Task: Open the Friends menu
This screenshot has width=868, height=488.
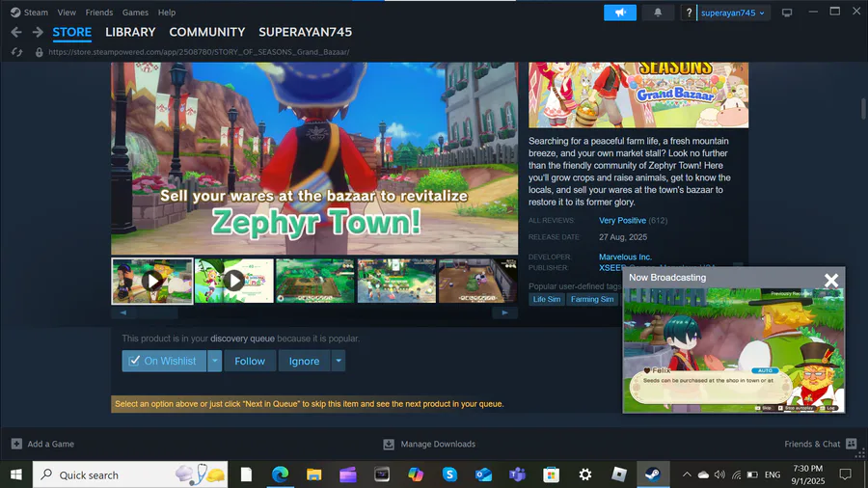Action: click(x=99, y=13)
